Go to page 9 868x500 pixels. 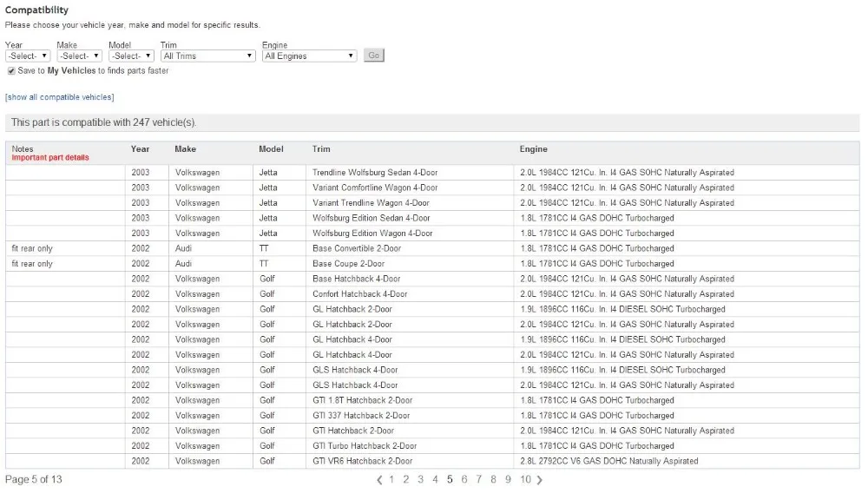pyautogui.click(x=508, y=479)
